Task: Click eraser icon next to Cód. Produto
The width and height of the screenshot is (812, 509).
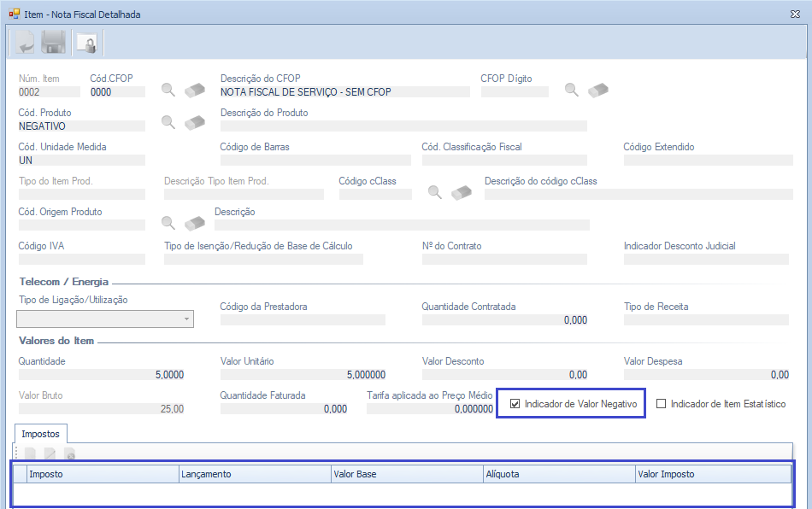Action: pos(196,122)
